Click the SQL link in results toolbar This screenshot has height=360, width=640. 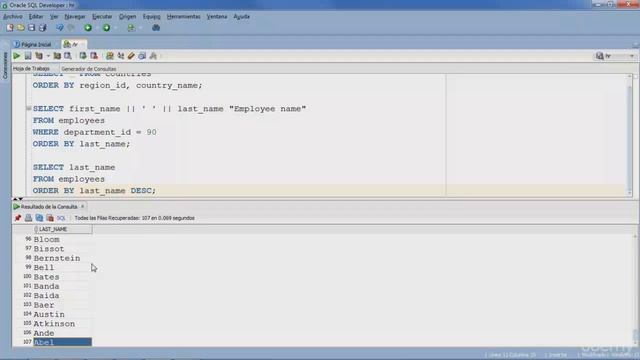pyautogui.click(x=61, y=218)
